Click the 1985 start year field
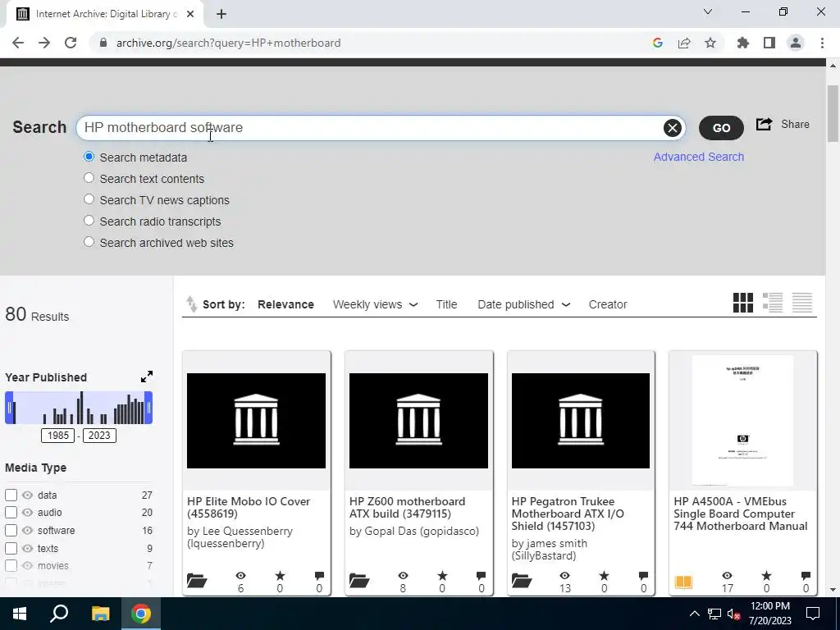This screenshot has height=630, width=840. [58, 435]
